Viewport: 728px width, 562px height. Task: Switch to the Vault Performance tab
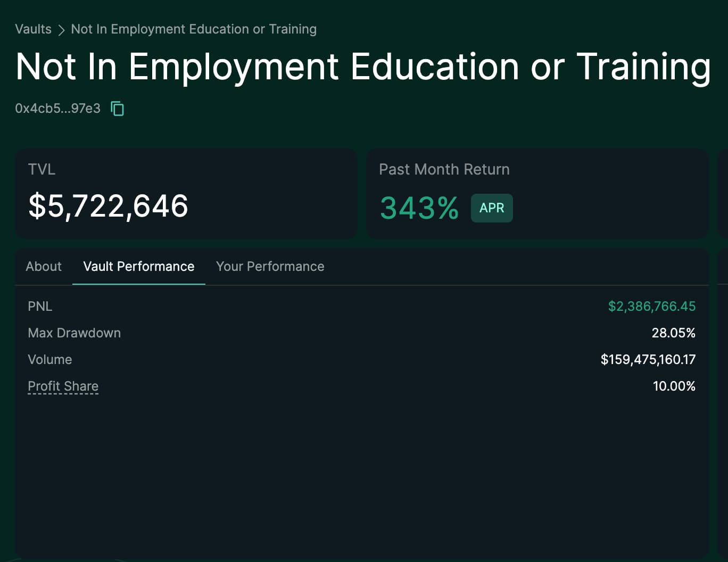139,266
